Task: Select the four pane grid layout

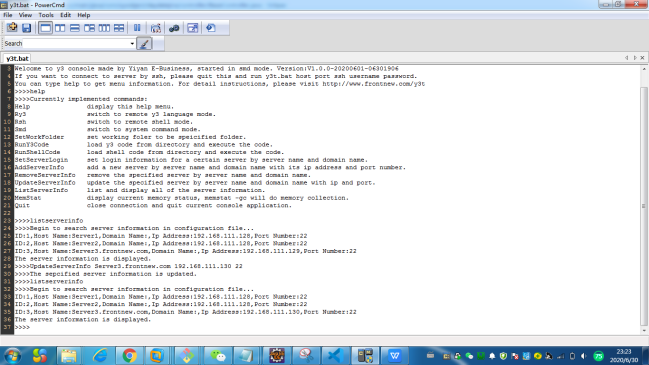Action: [x=119, y=28]
